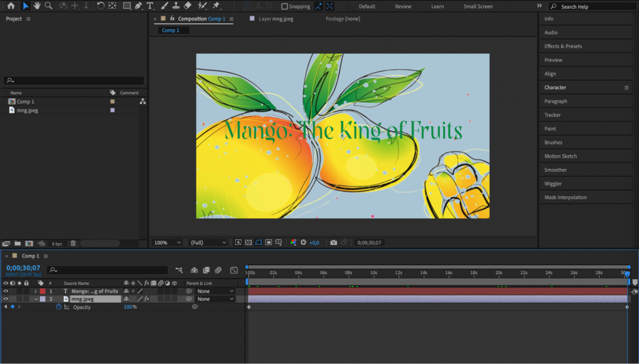Expand the Mango text layer properties

coord(36,291)
